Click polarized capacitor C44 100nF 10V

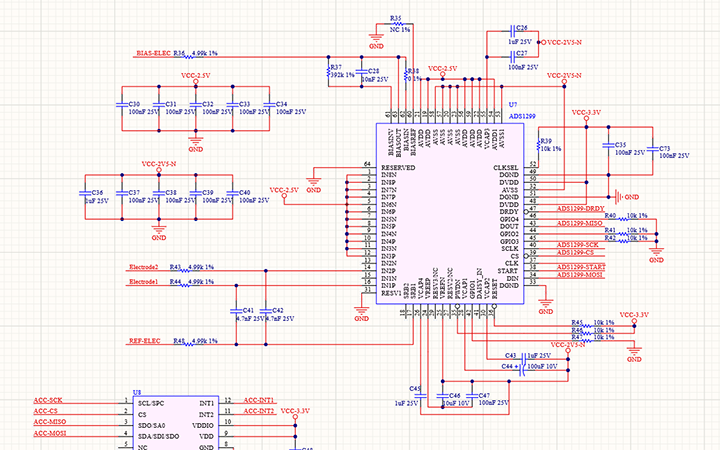point(522,368)
